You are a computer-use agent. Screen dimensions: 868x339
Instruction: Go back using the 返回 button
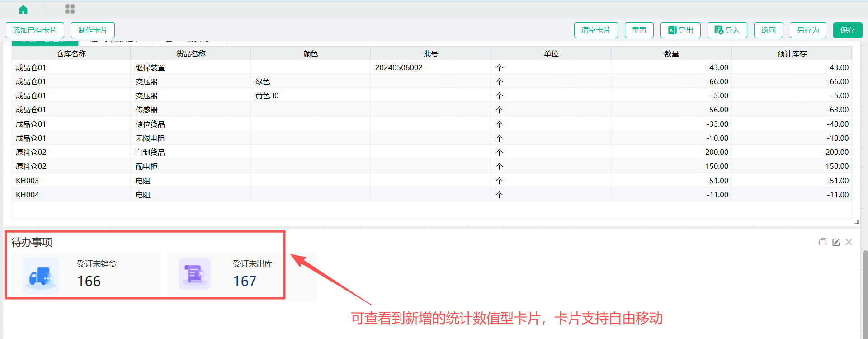(x=768, y=30)
